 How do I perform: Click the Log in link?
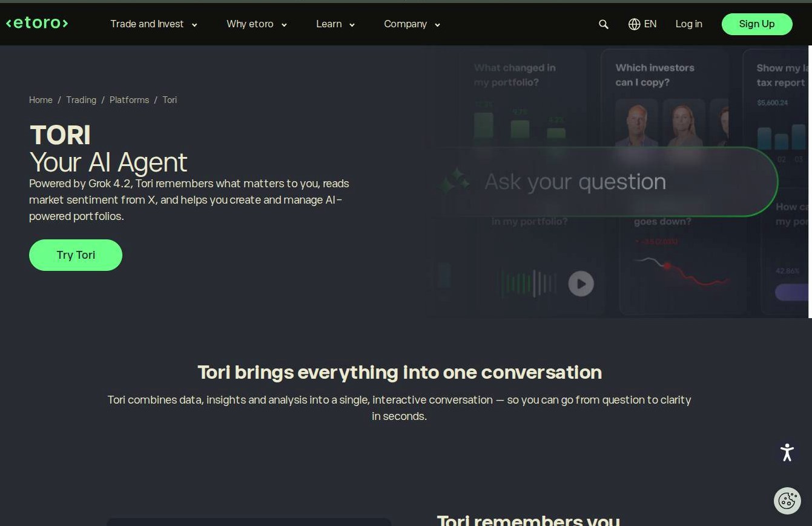point(689,24)
